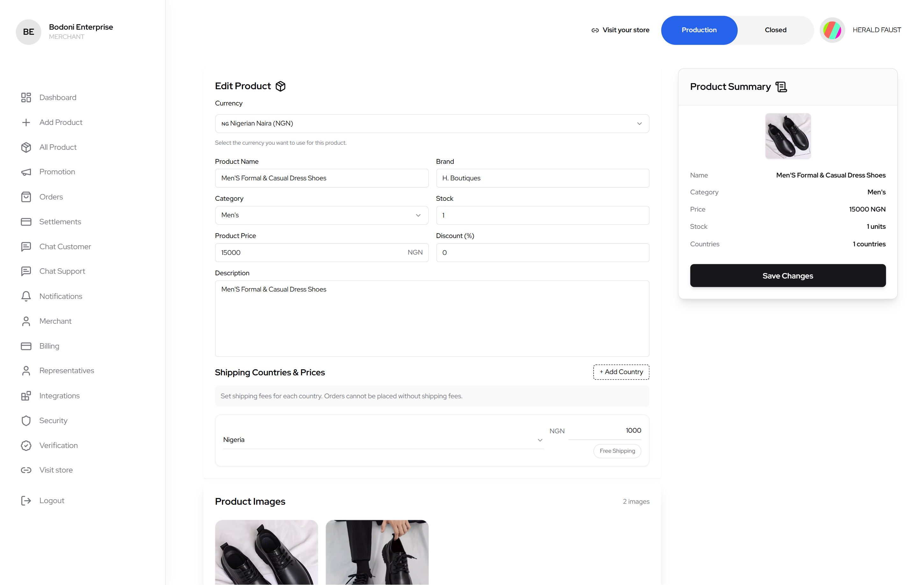Open the Nigeria shipping country dropdown
Viewport: 924px width, 585px height.
[x=383, y=440]
